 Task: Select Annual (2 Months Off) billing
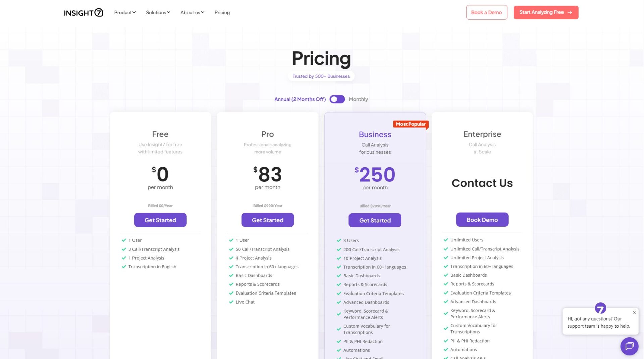point(300,99)
